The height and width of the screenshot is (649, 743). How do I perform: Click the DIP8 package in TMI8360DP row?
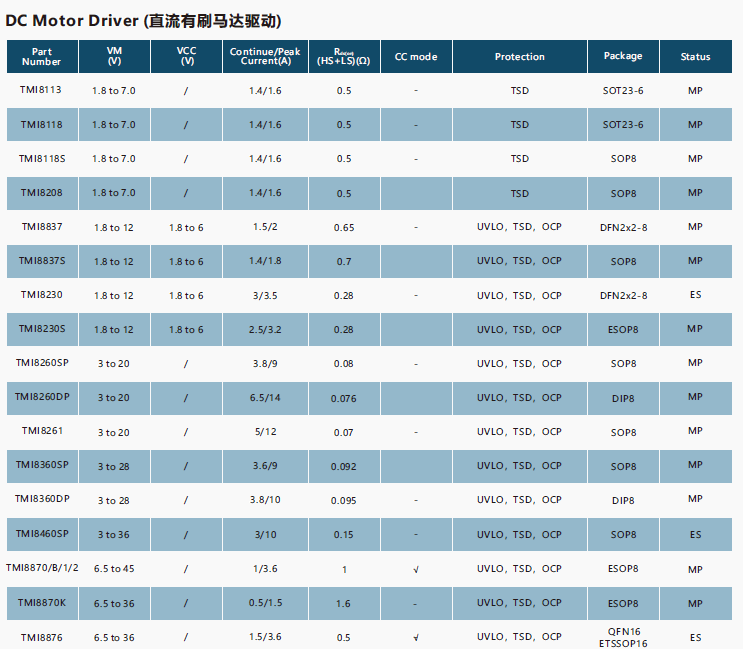(623, 501)
